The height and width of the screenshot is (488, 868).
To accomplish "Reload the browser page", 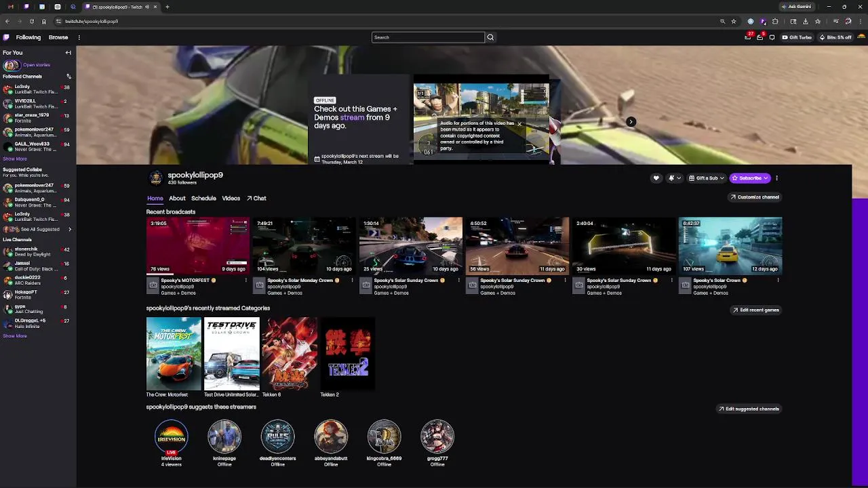I will click(31, 21).
